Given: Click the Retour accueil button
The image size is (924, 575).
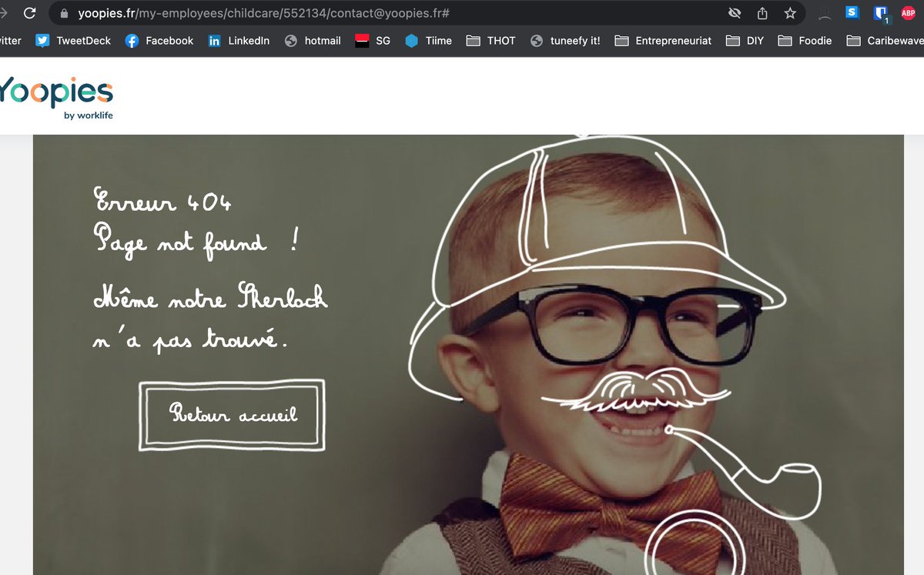Looking at the screenshot, I should pos(232,415).
